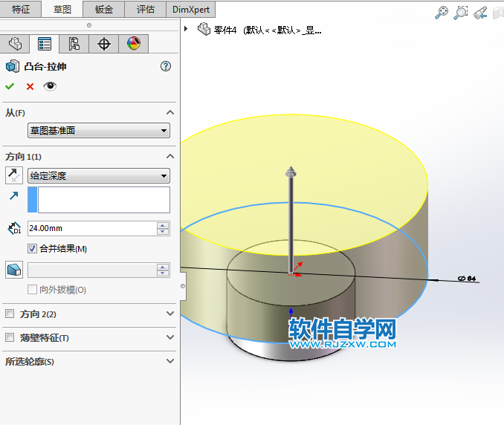
Task: Open the ConfigurationManager tab icon
Action: click(x=74, y=44)
